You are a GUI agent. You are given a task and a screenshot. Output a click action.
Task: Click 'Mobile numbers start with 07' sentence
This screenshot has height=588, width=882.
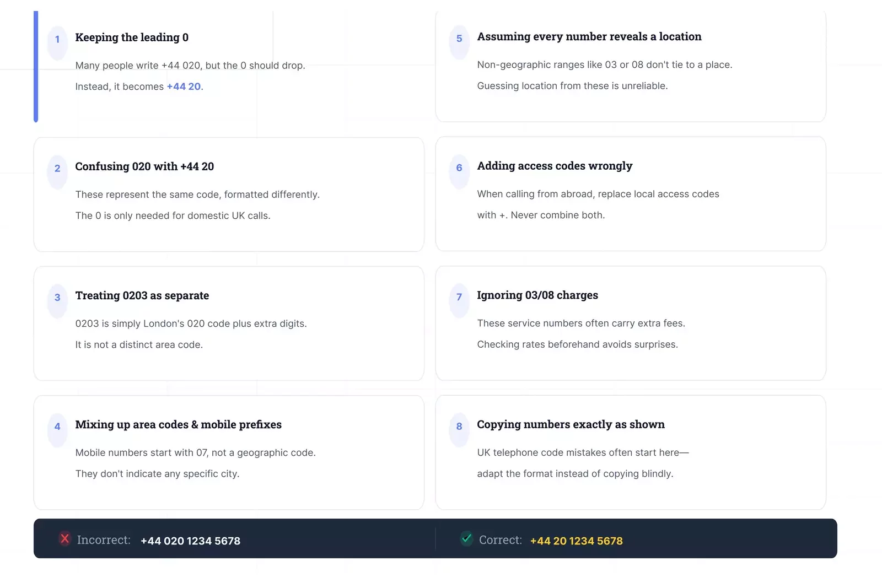coord(195,452)
